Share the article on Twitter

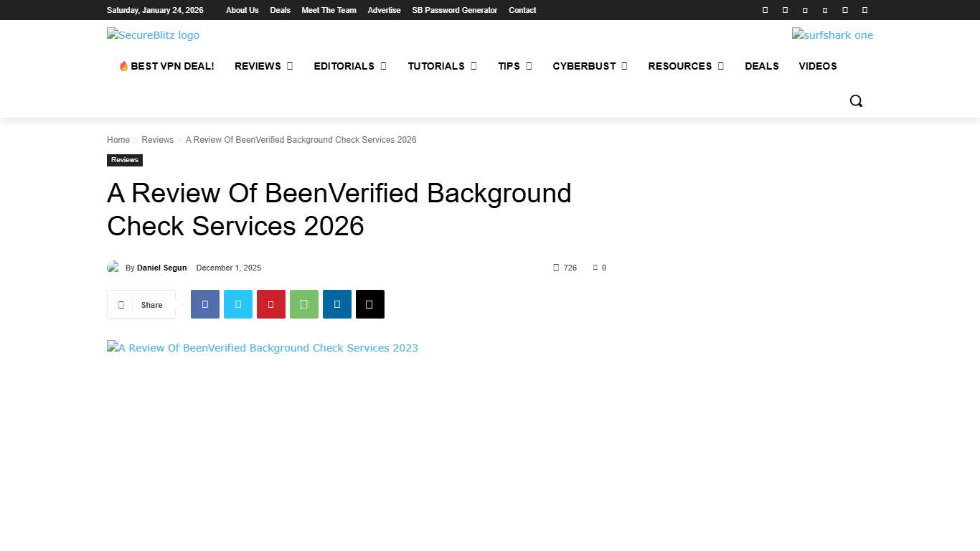tap(237, 304)
